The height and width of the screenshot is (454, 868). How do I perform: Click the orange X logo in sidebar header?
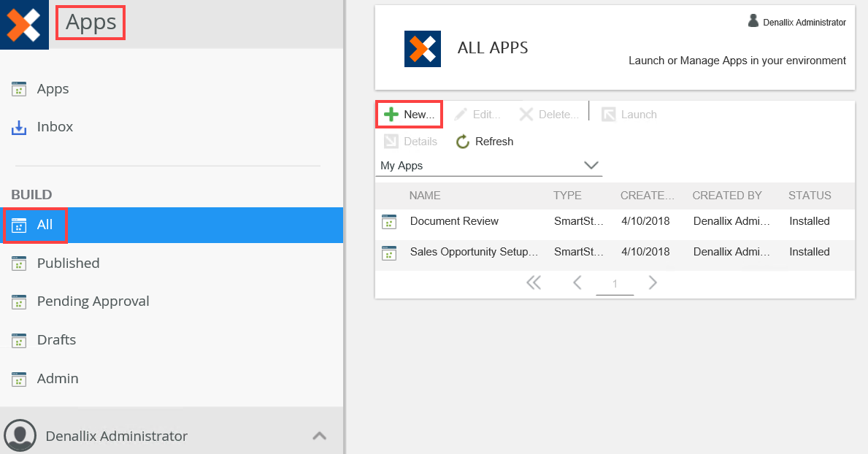coord(24,25)
